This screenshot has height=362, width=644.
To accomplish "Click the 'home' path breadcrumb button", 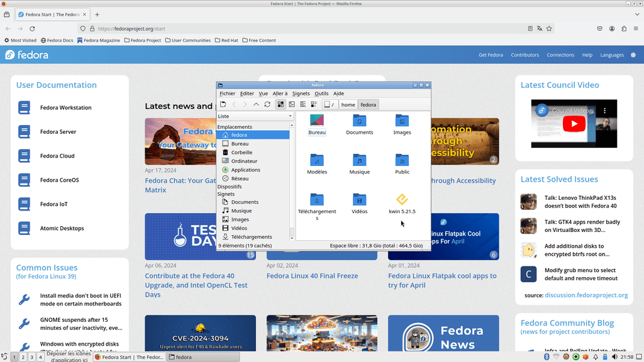I will click(x=348, y=105).
